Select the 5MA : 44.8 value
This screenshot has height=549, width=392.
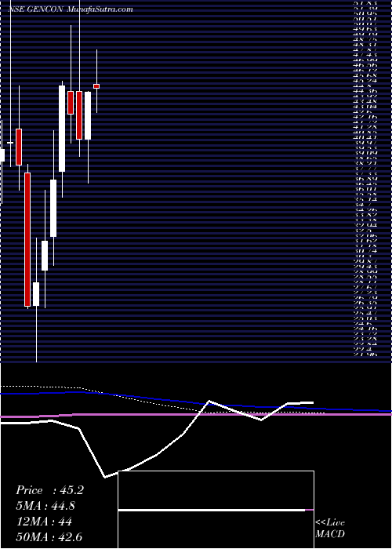pos(45,506)
